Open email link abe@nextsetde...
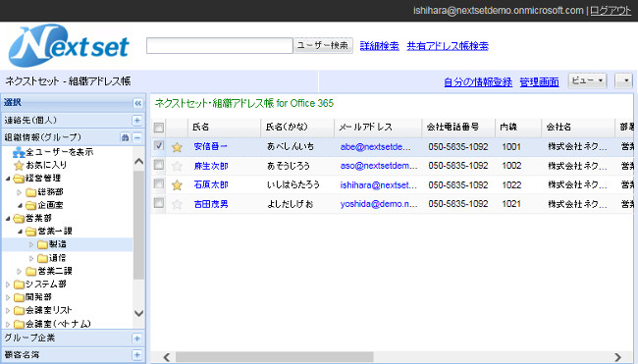This screenshot has height=364, width=638. [x=376, y=147]
